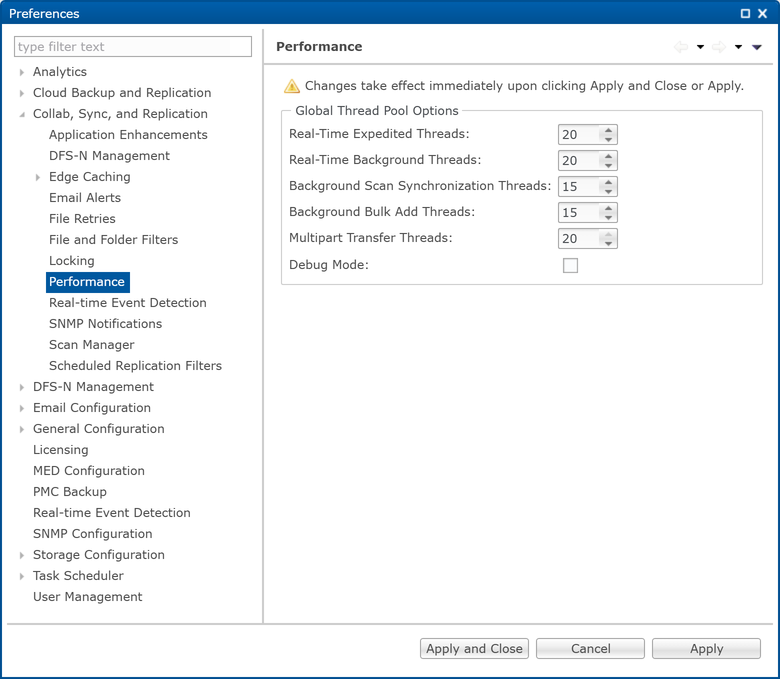The image size is (780, 679).
Task: Select the Edge Caching tree label
Action: pos(90,177)
